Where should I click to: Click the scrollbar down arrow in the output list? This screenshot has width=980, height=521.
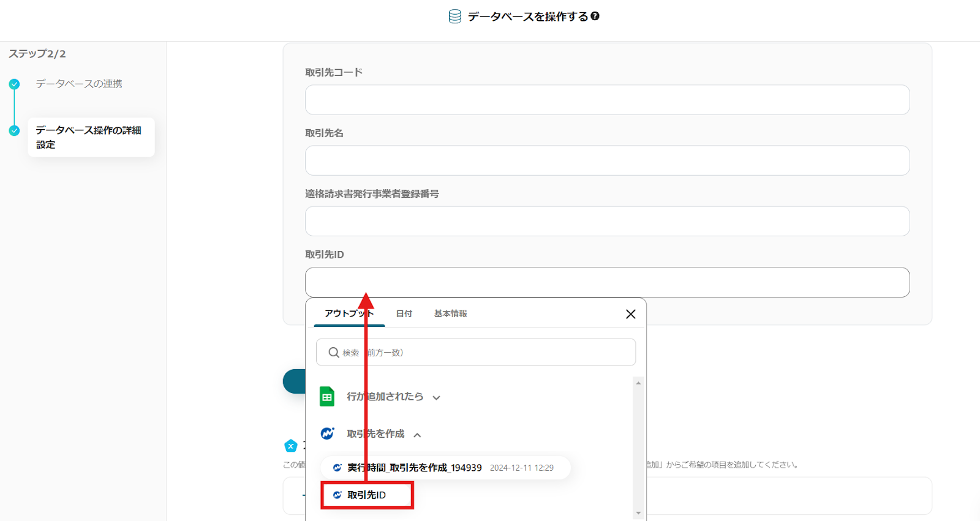(638, 513)
